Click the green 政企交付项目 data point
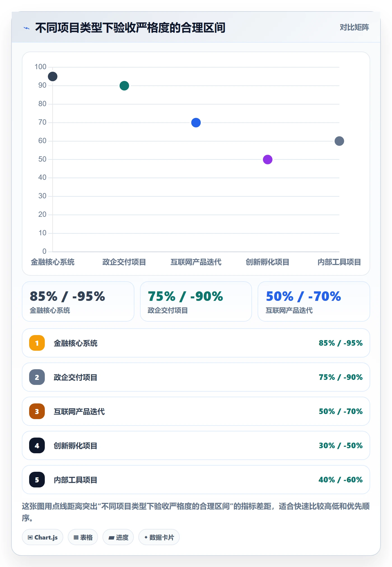The image size is (392, 567). 124,86
